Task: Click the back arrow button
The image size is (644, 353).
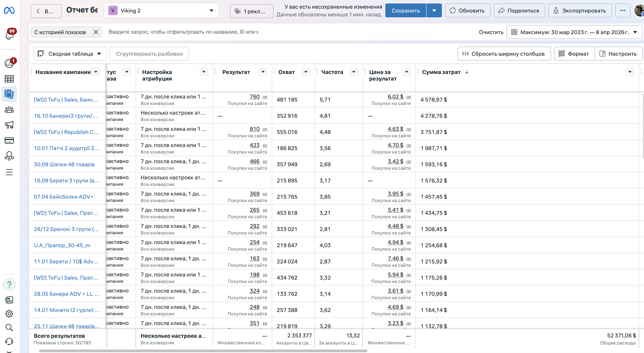Action: tap(46, 11)
